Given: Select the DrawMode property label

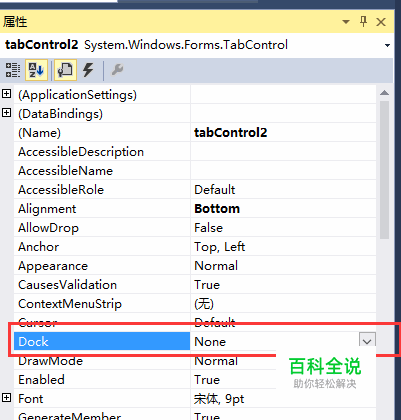Looking at the screenshot, I should 50,361.
